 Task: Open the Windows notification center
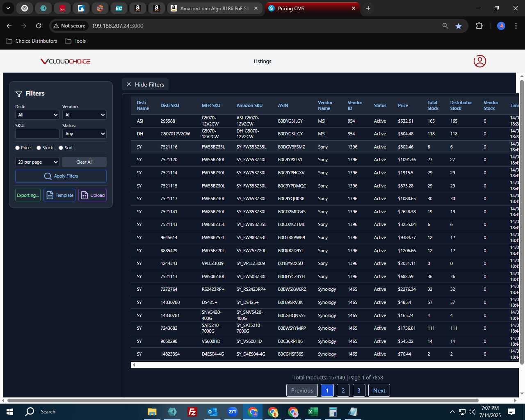pyautogui.click(x=511, y=412)
